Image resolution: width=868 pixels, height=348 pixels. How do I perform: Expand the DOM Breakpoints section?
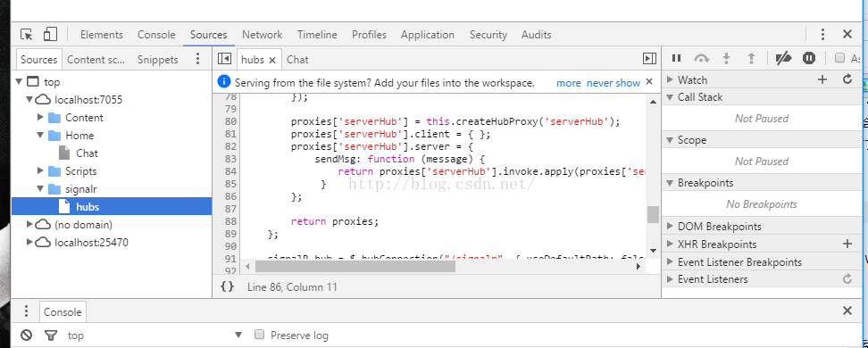point(669,227)
